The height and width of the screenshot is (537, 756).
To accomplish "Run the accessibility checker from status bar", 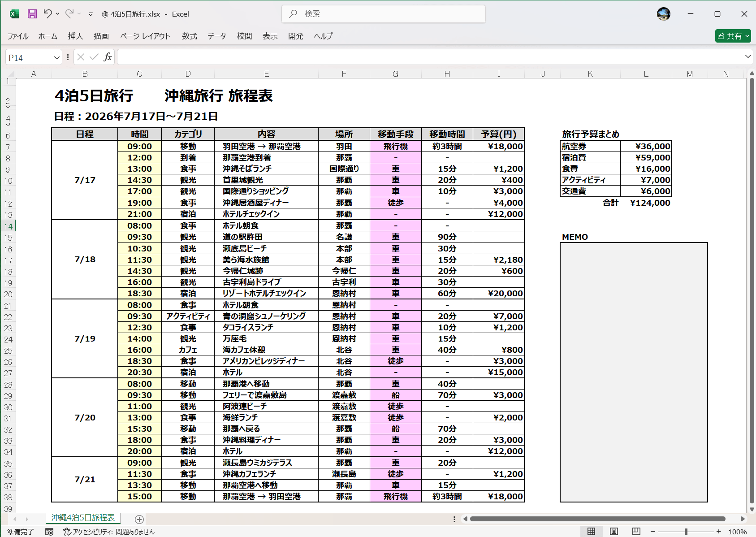I will click(x=67, y=532).
